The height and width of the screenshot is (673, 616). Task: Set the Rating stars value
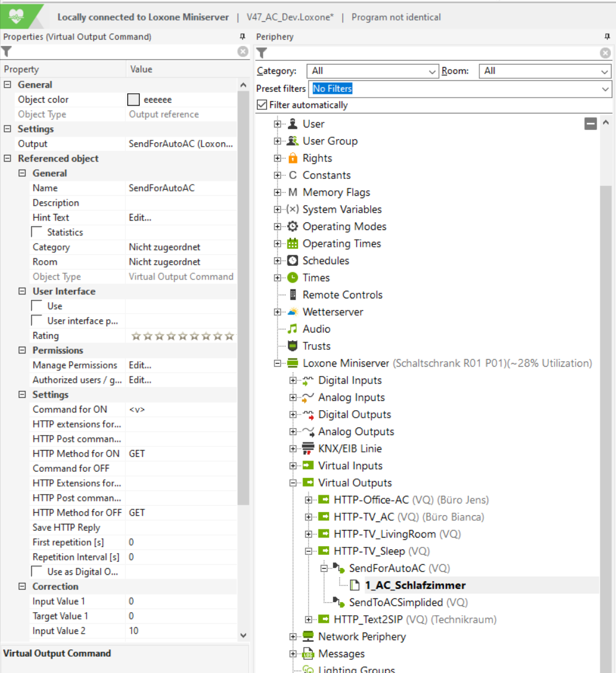point(183,336)
